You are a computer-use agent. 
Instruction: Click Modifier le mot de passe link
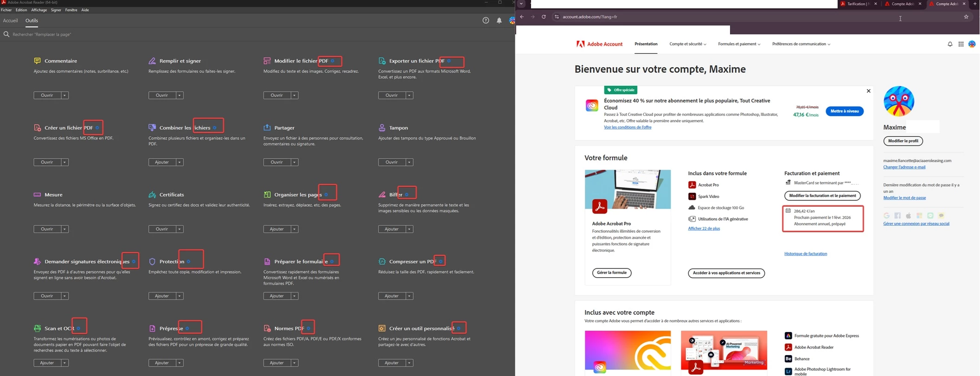click(904, 198)
